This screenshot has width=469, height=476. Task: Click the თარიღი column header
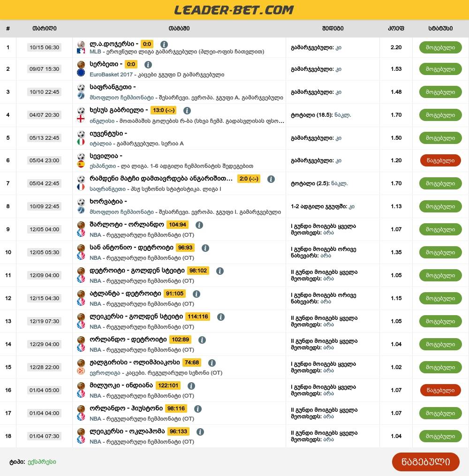[x=44, y=29]
